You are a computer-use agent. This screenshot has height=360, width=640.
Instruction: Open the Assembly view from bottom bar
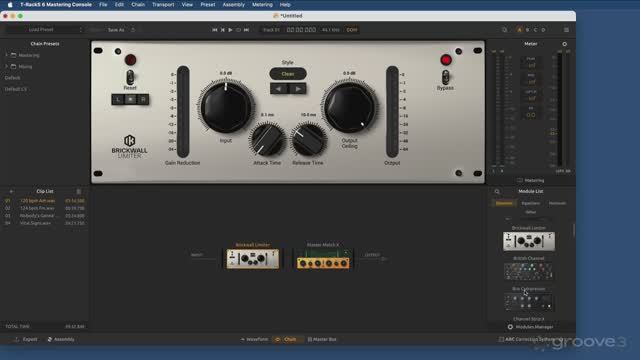point(61,339)
